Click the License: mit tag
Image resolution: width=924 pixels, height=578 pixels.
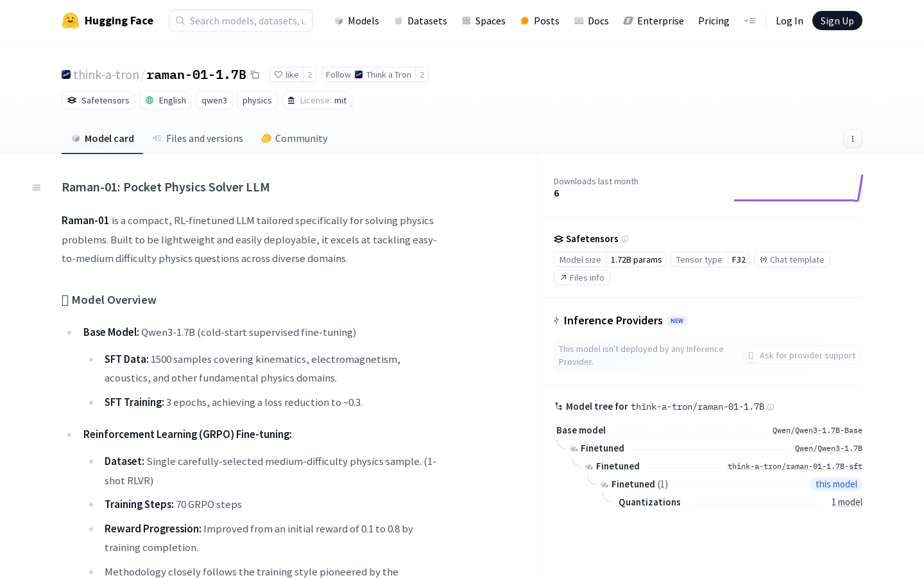(318, 100)
